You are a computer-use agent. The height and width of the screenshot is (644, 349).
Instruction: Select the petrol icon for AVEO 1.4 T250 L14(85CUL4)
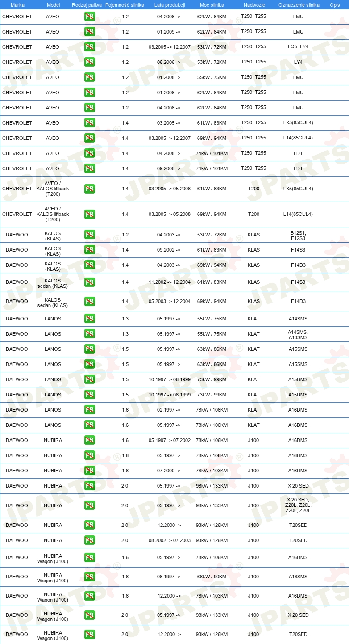point(89,138)
